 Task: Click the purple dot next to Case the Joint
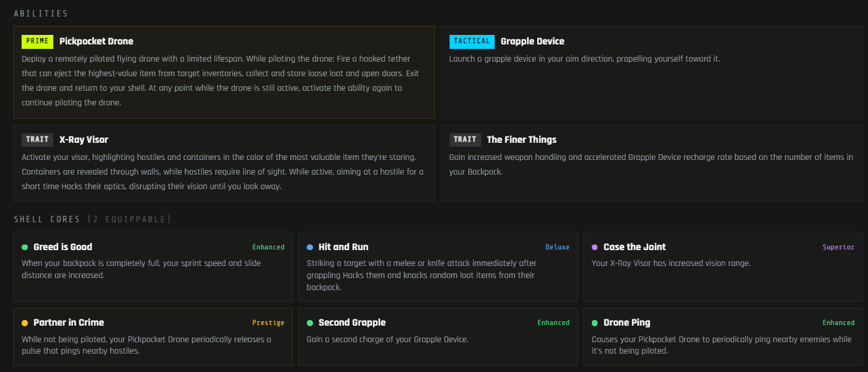pos(595,247)
